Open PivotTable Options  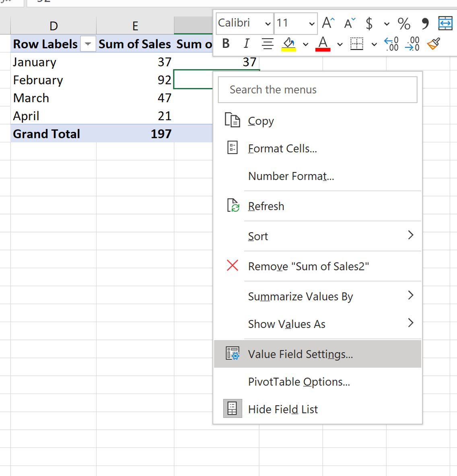299,382
